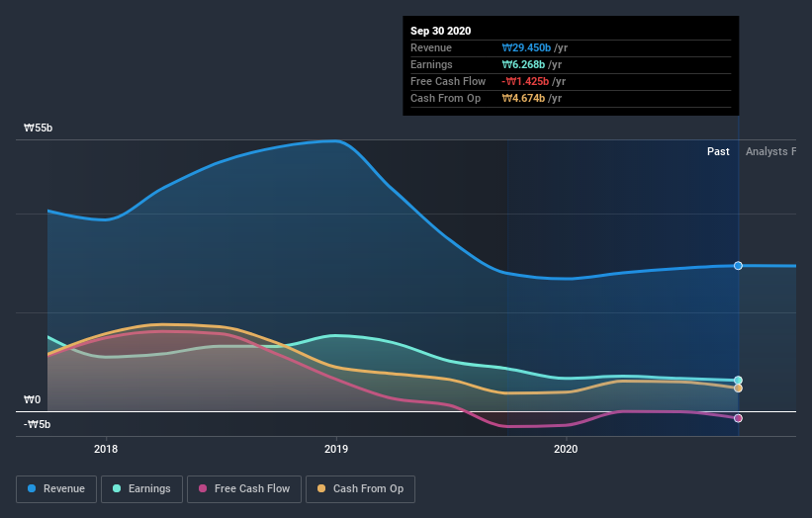
Task: Toggle the Free Cash Flow legend button
Action: 244,489
